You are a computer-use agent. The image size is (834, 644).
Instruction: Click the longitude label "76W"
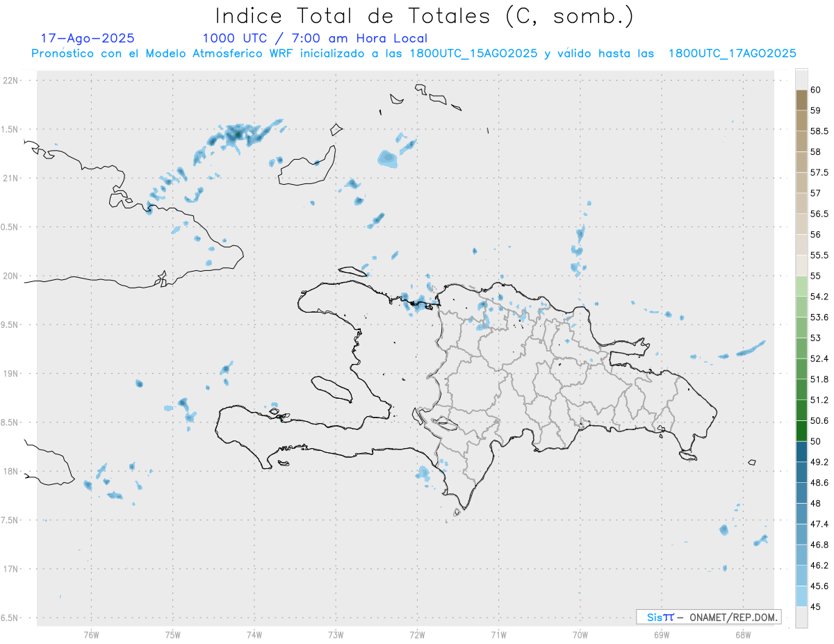click(91, 635)
